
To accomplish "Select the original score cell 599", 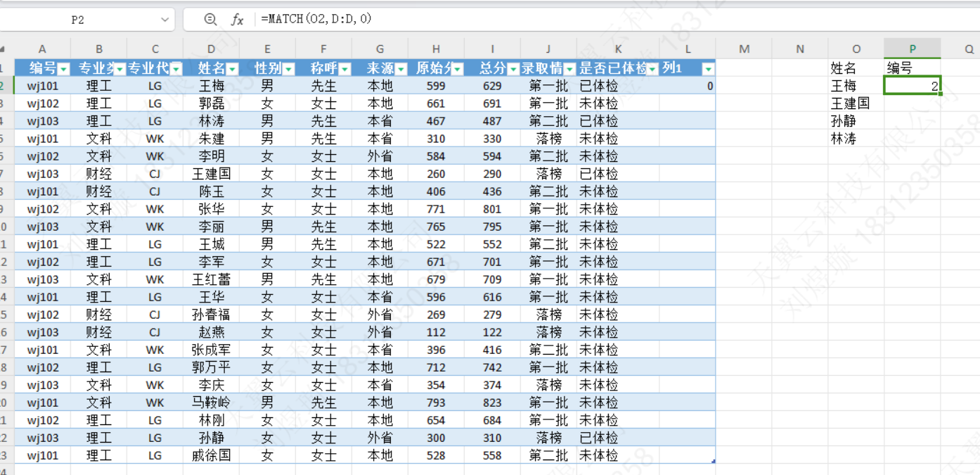I will point(436,86).
